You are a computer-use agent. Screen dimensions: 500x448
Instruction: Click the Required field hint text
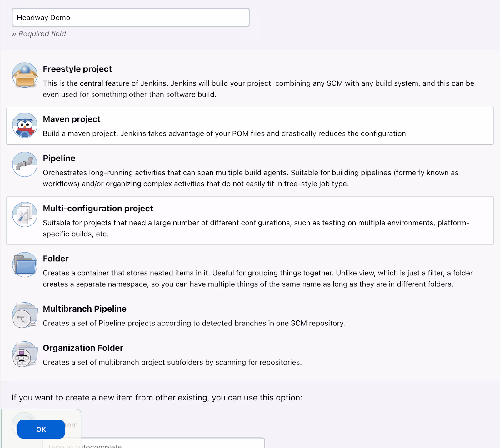(x=39, y=34)
